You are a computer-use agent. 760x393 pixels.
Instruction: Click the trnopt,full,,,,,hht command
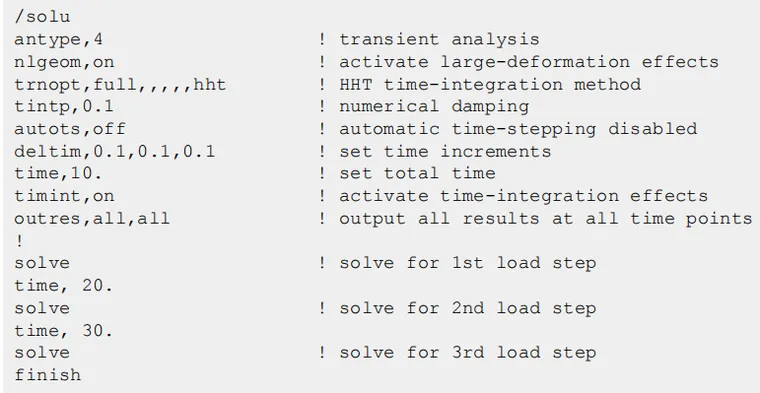[x=120, y=84]
